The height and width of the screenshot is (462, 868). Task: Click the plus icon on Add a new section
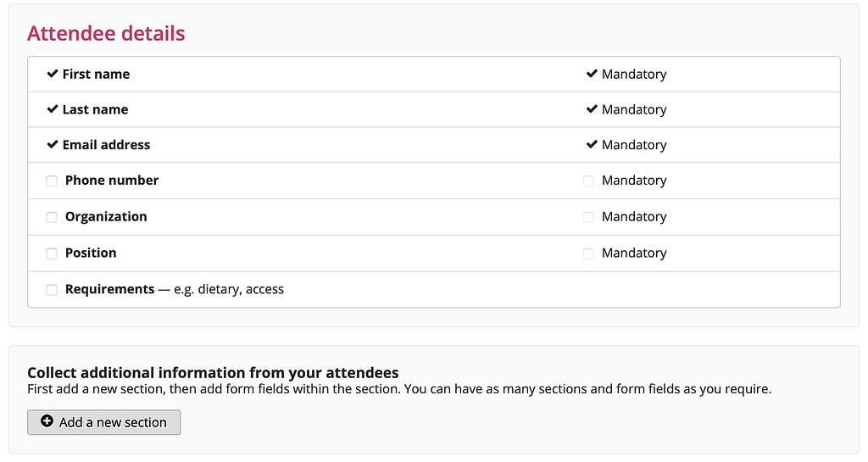[x=47, y=421]
